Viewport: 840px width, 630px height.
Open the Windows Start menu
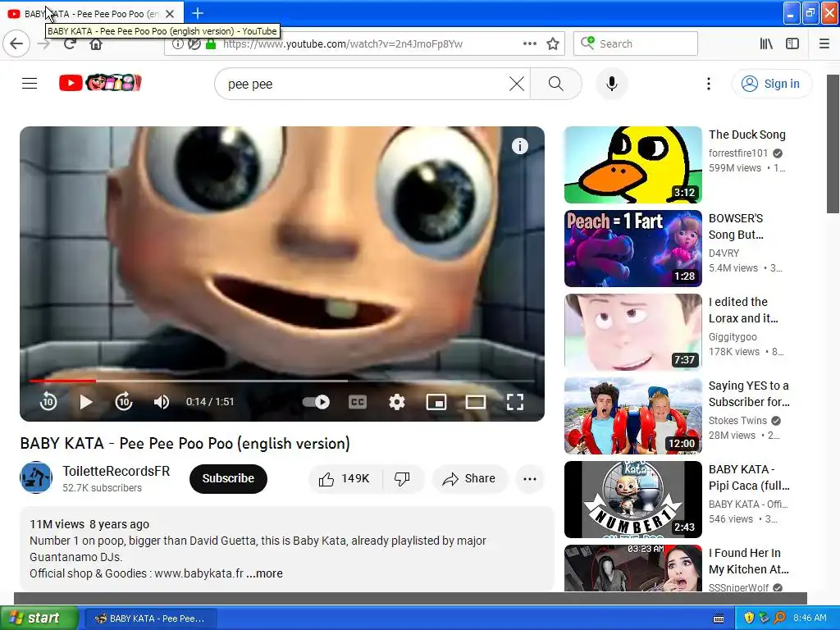point(39,619)
